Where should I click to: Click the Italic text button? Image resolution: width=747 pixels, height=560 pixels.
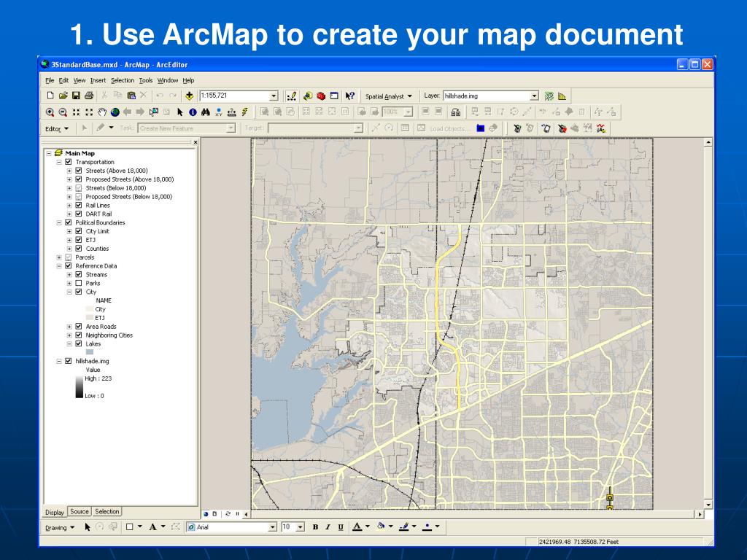pos(328,526)
